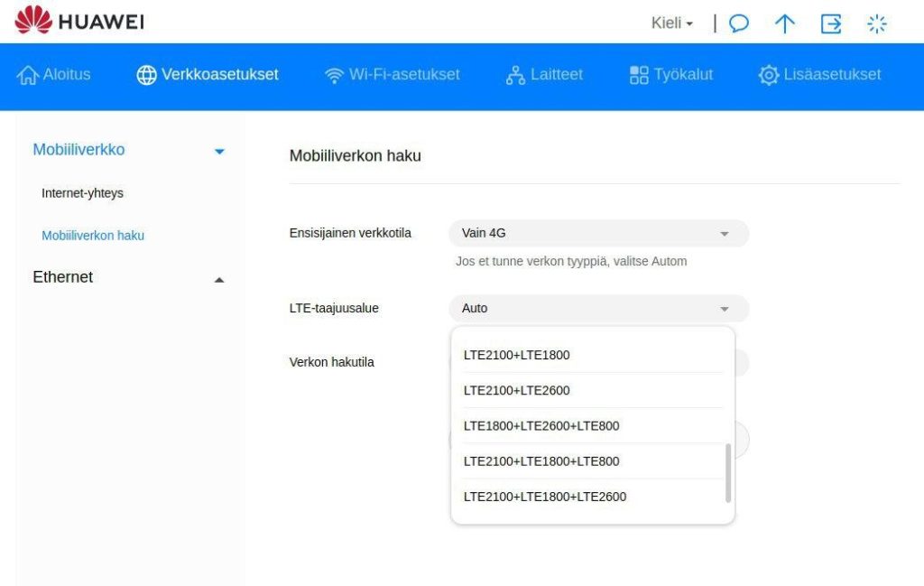924x586 pixels.
Task: Open the Työkalut tab
Action: pyautogui.click(x=670, y=75)
